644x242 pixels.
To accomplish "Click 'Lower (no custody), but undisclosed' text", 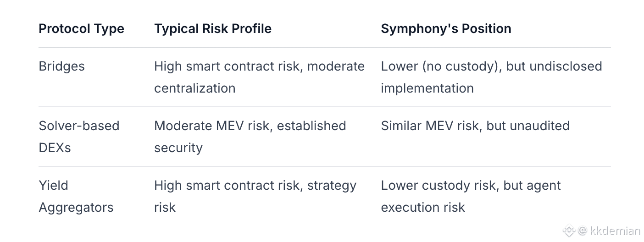I will (491, 66).
